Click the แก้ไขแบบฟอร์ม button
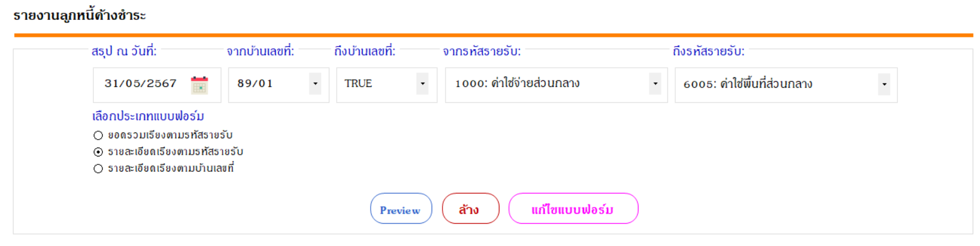 573,209
